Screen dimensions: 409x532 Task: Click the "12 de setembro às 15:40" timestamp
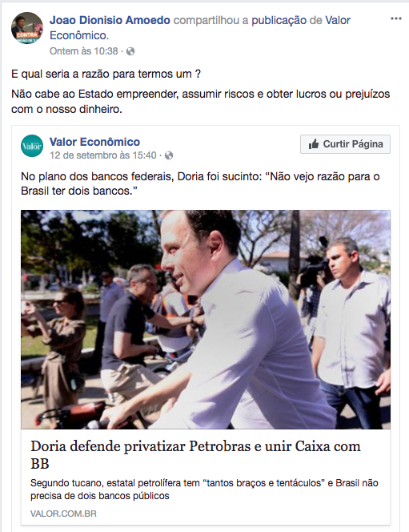(x=103, y=155)
